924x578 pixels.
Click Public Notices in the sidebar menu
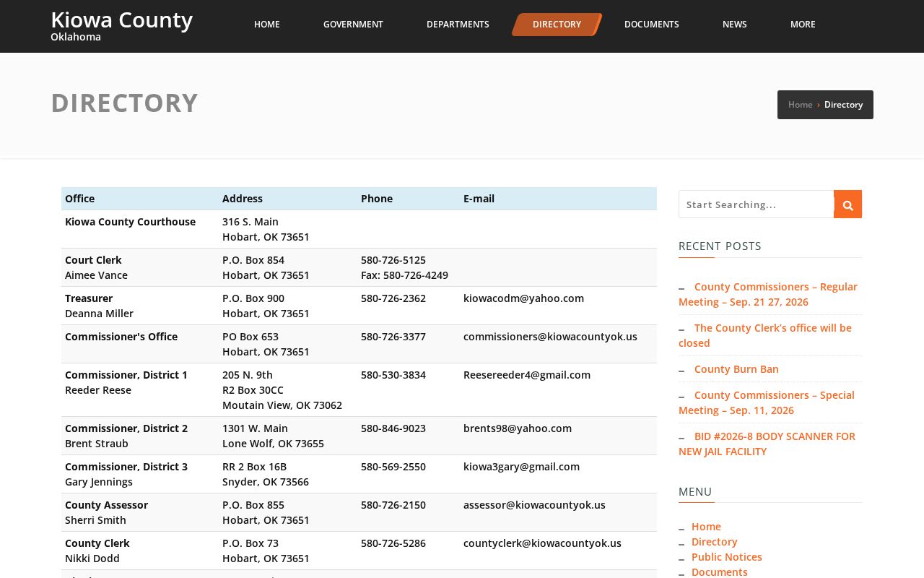727,557
